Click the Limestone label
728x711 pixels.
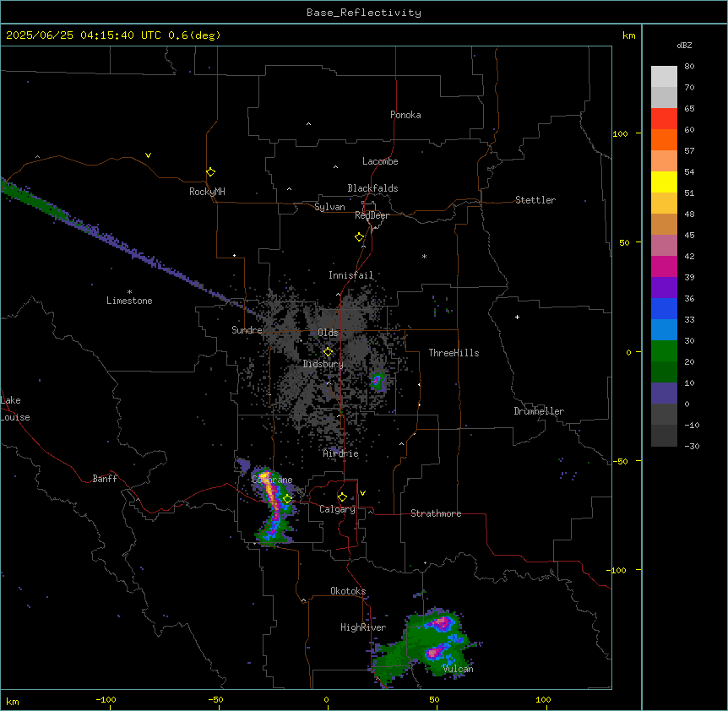point(129,301)
